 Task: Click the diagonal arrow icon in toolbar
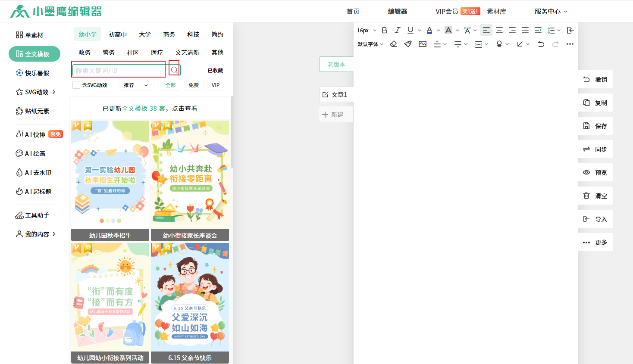click(x=520, y=44)
